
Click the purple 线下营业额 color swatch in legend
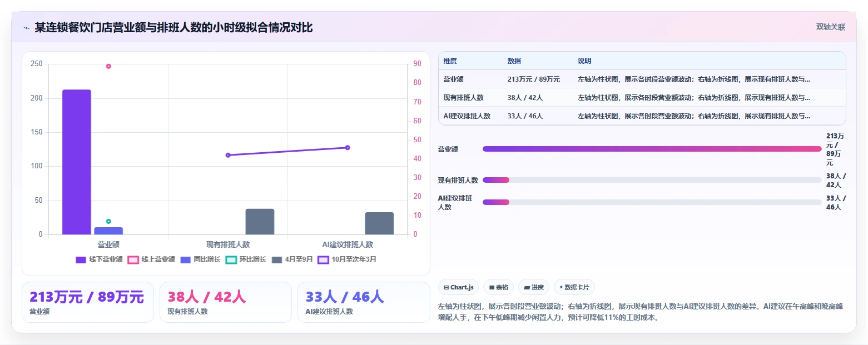click(81, 259)
